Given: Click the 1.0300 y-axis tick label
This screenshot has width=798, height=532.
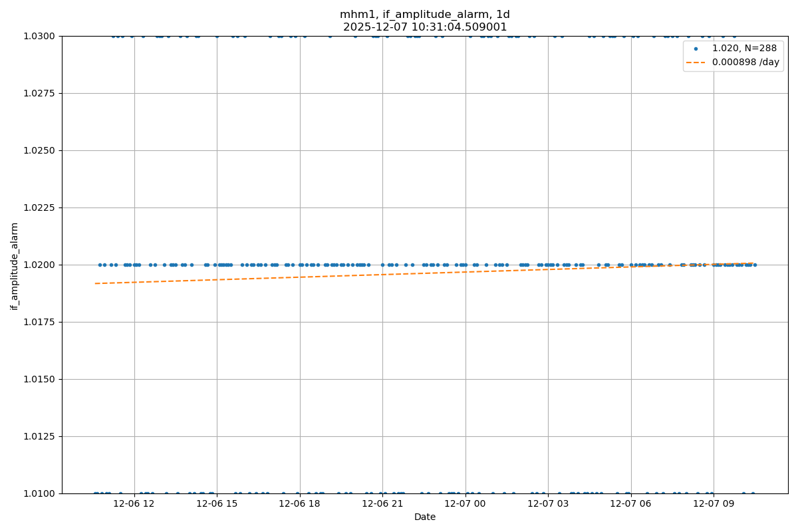Looking at the screenshot, I should click(41, 36).
